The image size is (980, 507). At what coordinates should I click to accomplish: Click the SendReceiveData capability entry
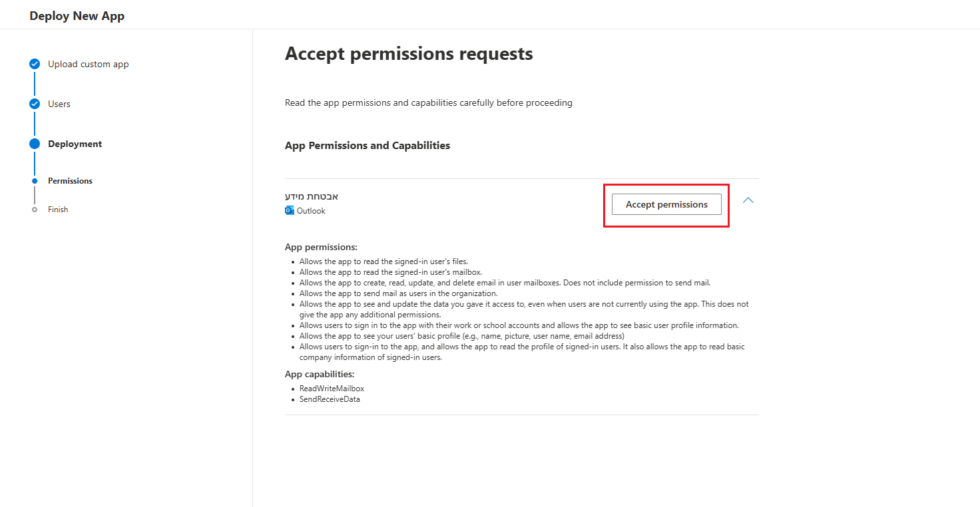(x=330, y=399)
